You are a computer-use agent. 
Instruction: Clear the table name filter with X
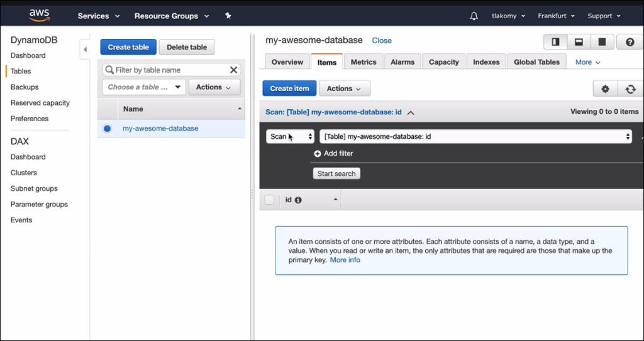pos(233,70)
